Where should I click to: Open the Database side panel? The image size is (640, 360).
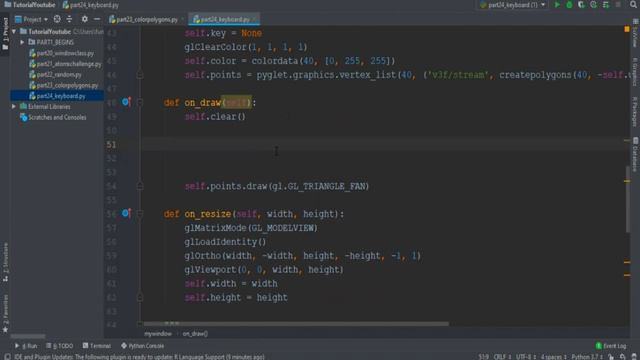coord(635,154)
